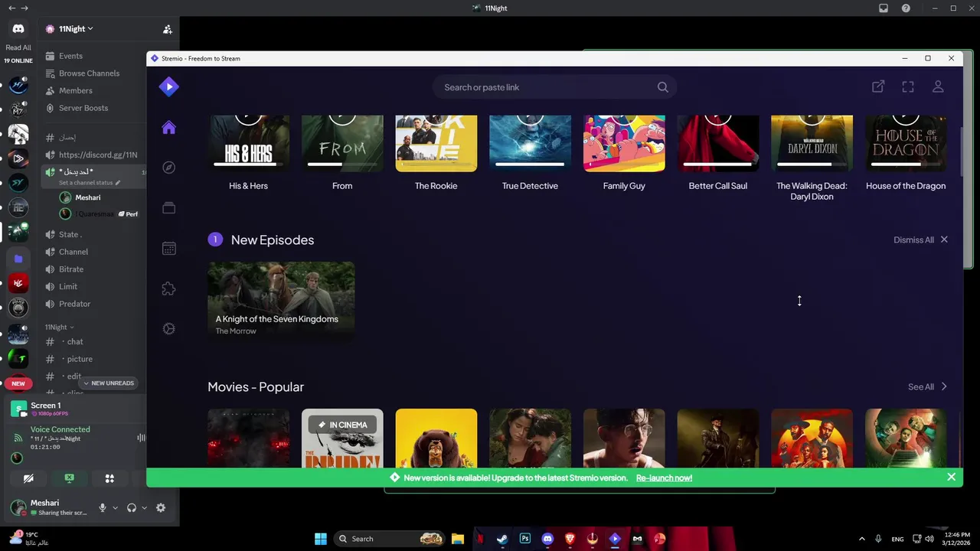Open Better Call Saul poster
The height and width of the screenshot is (551, 980).
(718, 143)
